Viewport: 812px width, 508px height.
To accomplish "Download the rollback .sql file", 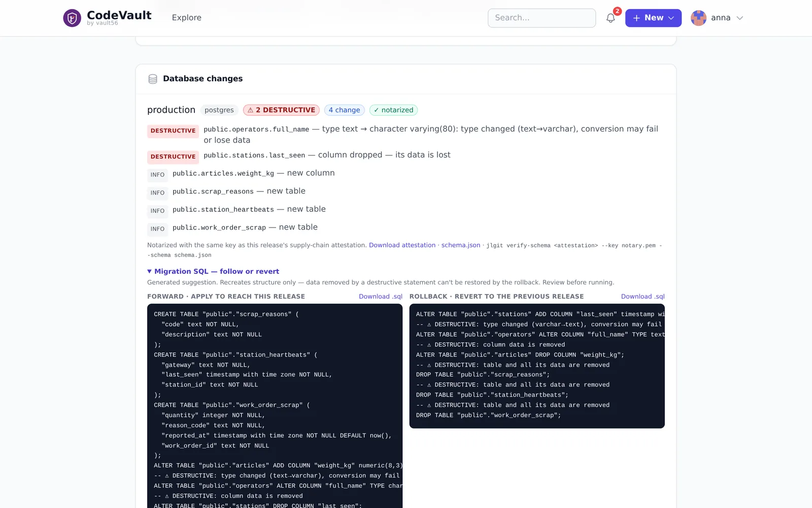I will (x=642, y=297).
